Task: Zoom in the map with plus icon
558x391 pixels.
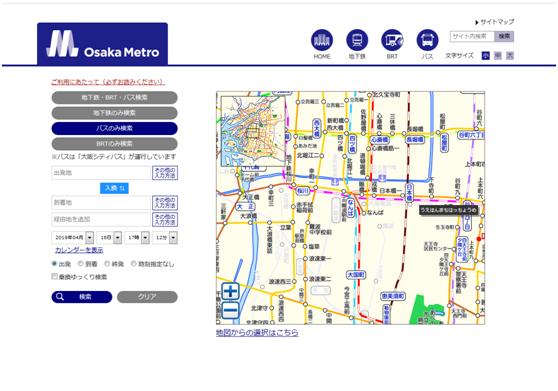Action: 230,291
